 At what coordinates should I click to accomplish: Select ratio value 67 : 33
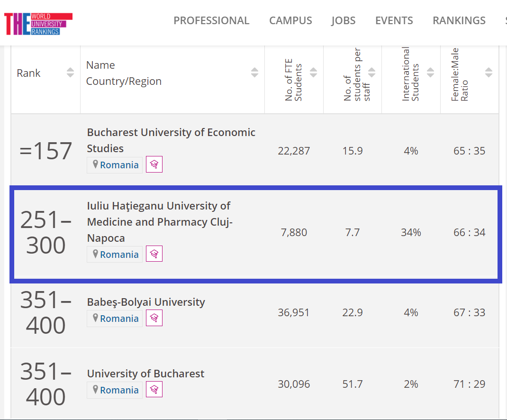(x=470, y=312)
